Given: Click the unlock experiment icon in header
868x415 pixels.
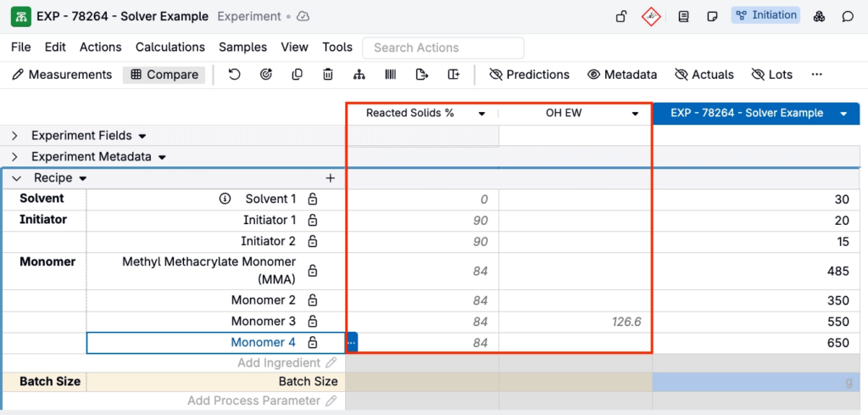Looking at the screenshot, I should (x=621, y=17).
